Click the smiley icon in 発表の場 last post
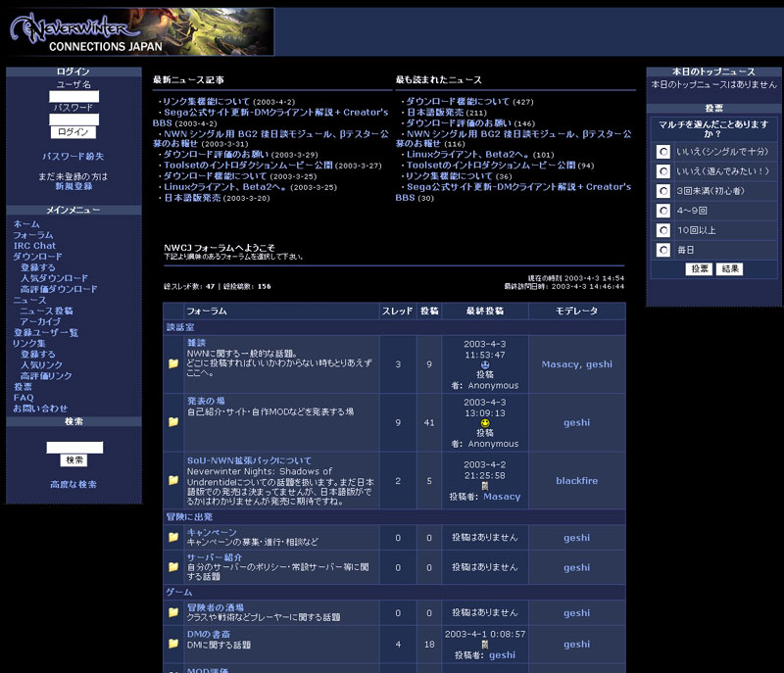This screenshot has width=784, height=673. pos(484,423)
